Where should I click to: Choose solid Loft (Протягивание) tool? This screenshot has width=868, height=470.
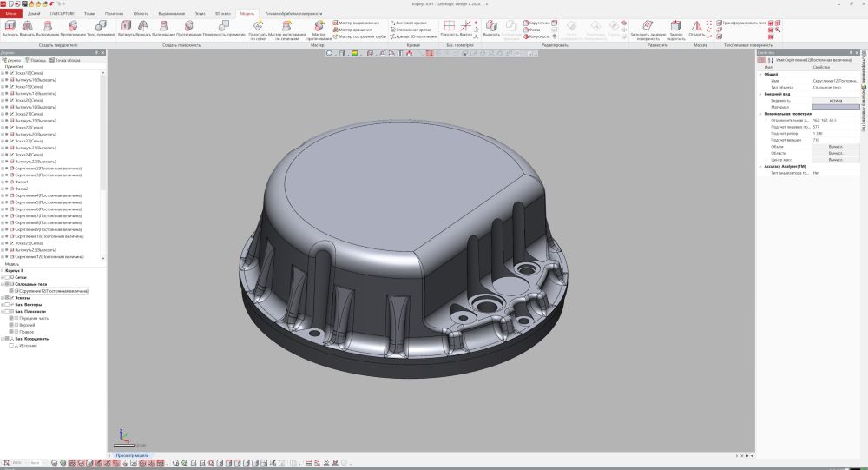coord(73,29)
